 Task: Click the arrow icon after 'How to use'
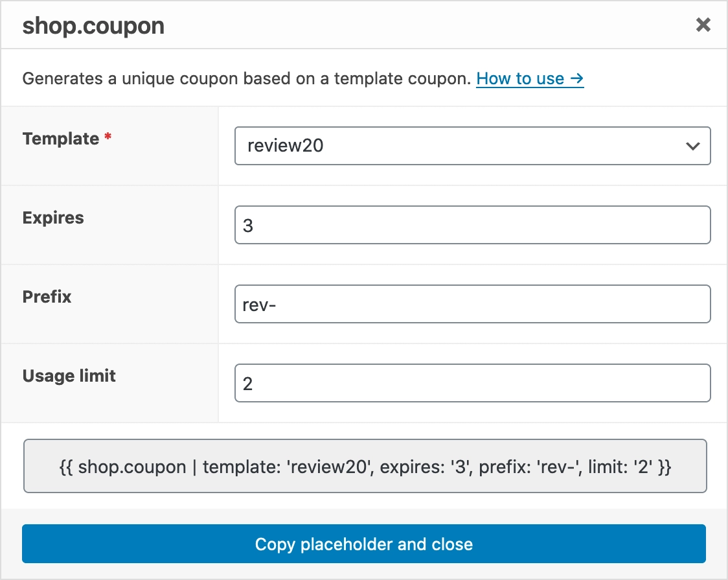(x=576, y=79)
